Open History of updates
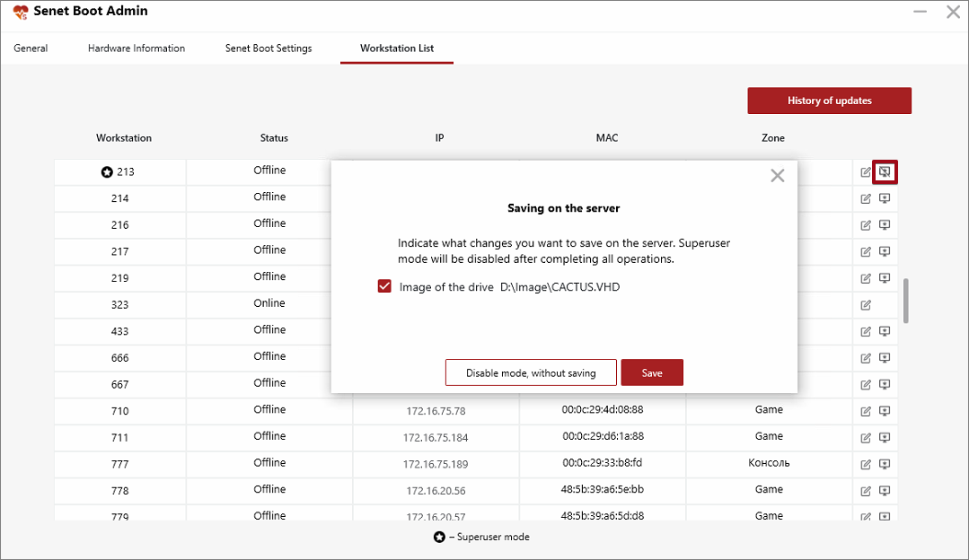The width and height of the screenshot is (969, 560). point(829,101)
